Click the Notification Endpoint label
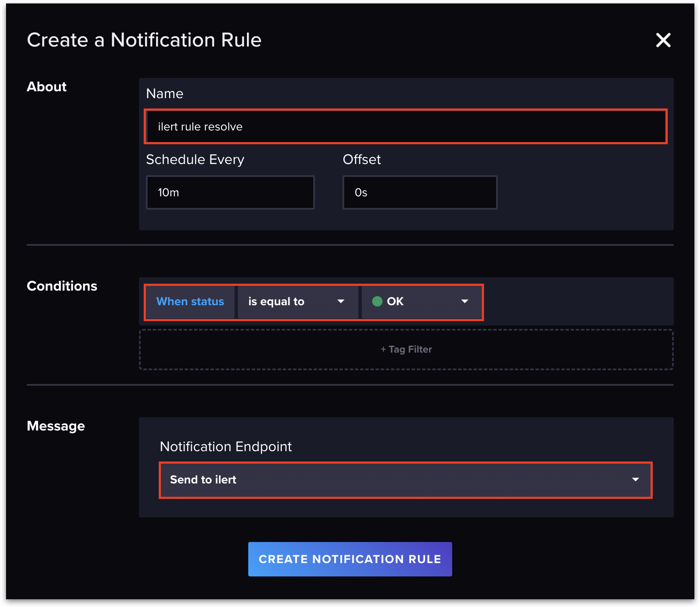 click(x=225, y=446)
